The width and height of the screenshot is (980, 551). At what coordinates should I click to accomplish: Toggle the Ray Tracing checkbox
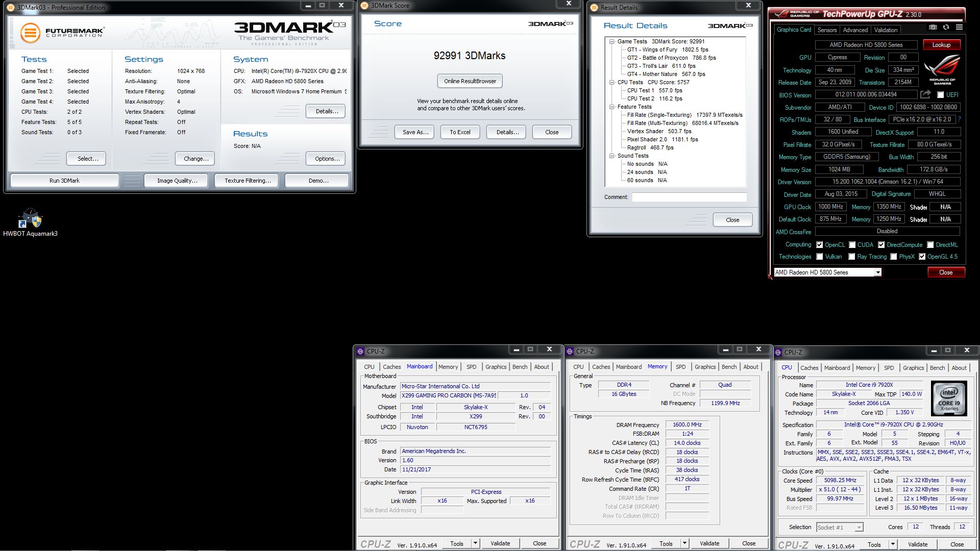coord(851,257)
